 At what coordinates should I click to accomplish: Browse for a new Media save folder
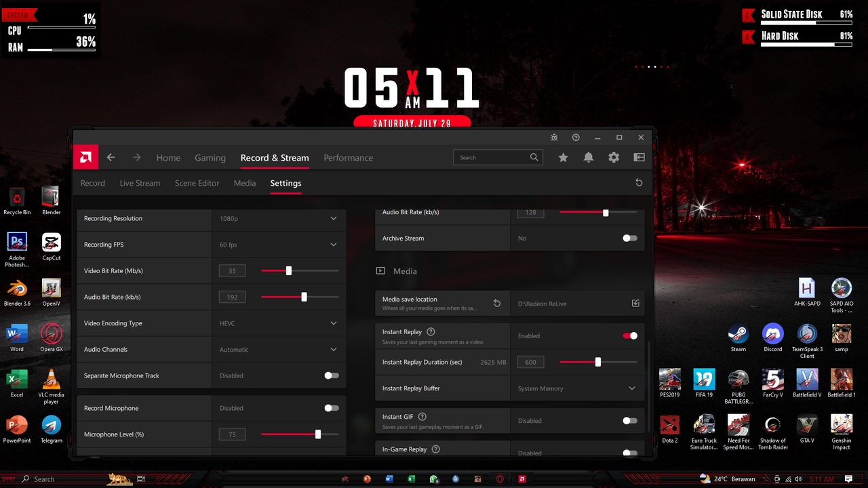[x=635, y=304]
